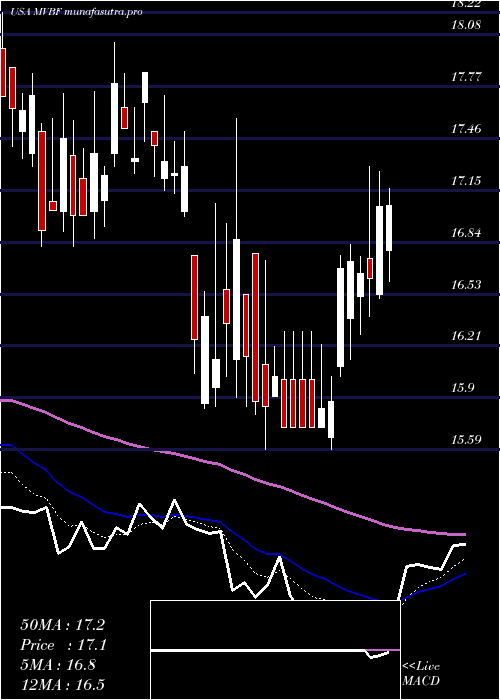Click the 17.77 price axis label
Viewport: 500px width, 700px height.
tap(466, 77)
